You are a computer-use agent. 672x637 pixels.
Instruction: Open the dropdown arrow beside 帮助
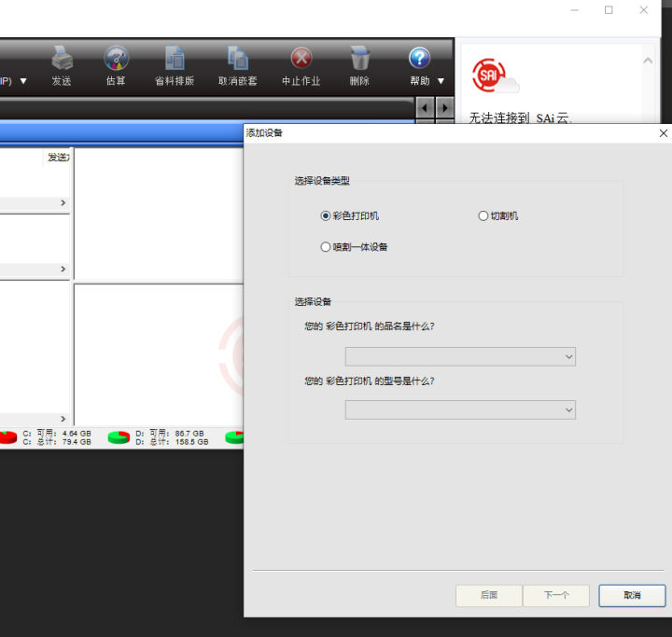[441, 81]
